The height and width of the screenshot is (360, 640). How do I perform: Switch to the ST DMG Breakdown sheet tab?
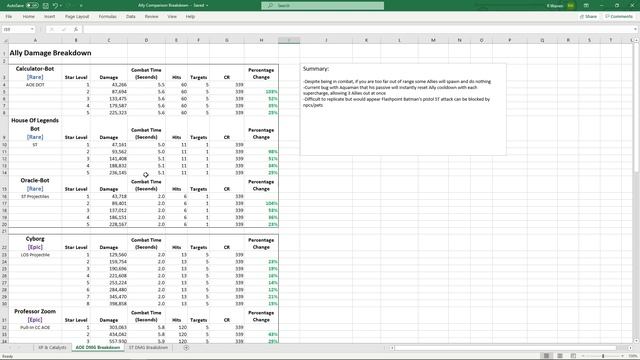(148, 348)
